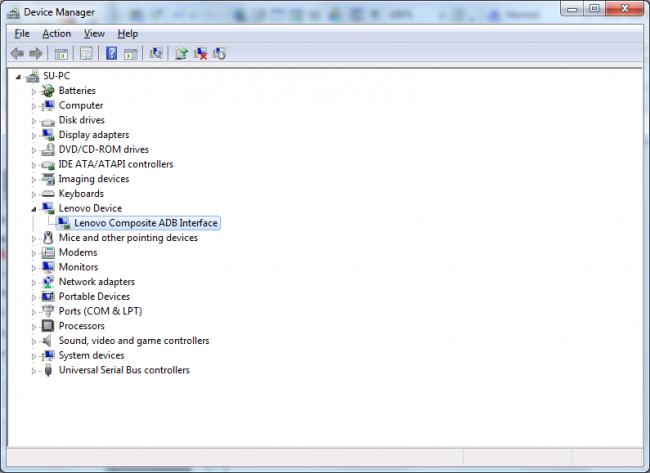
Task: Open the Help menu
Action: (x=127, y=34)
